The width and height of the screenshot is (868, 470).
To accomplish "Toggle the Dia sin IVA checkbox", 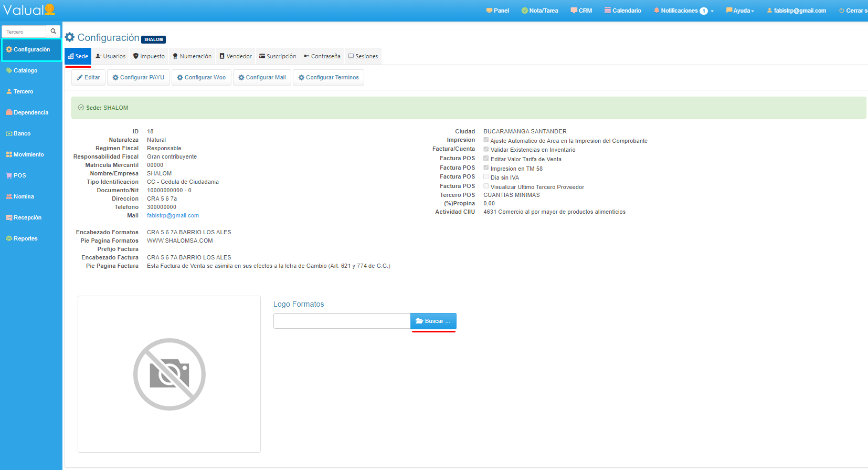I will 486,177.
